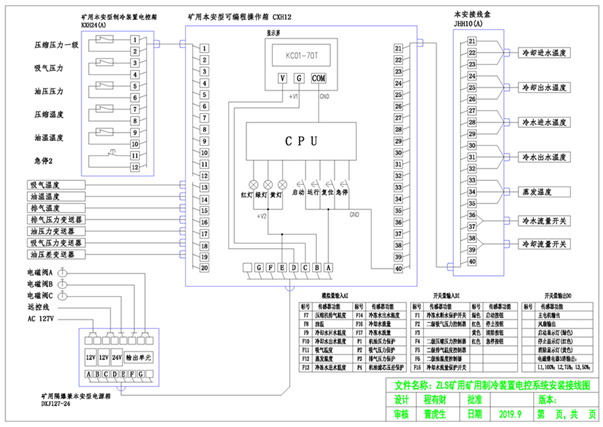Click the AC 127V label
The image size is (603, 427).
tap(40, 319)
